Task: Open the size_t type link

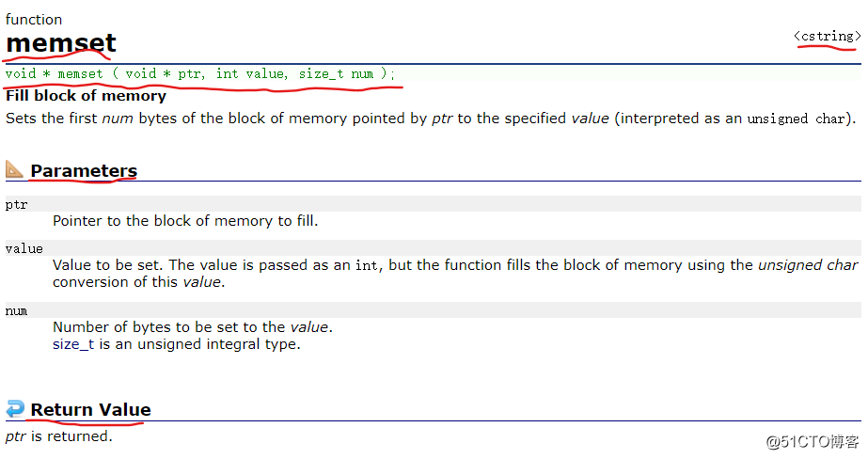Action: pos(73,344)
